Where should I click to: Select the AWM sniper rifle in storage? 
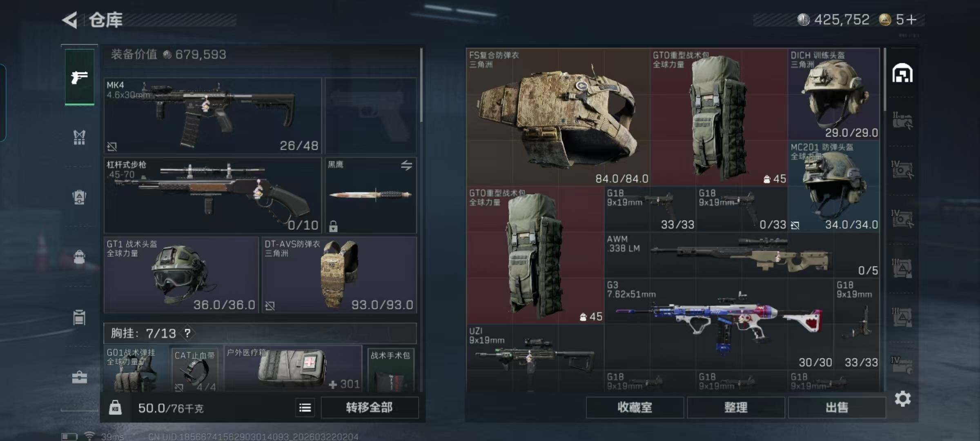742,255
